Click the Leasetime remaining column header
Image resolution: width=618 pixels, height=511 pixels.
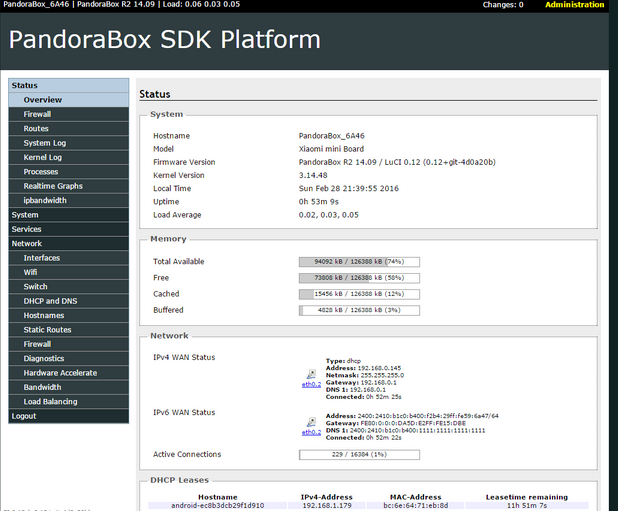[x=527, y=497]
